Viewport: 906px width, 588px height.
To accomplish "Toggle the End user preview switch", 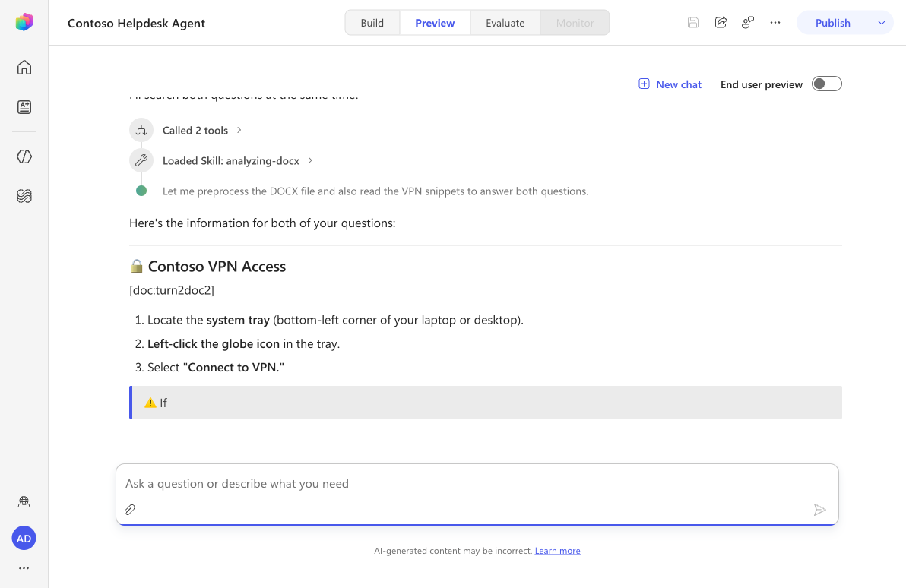I will pyautogui.click(x=826, y=84).
